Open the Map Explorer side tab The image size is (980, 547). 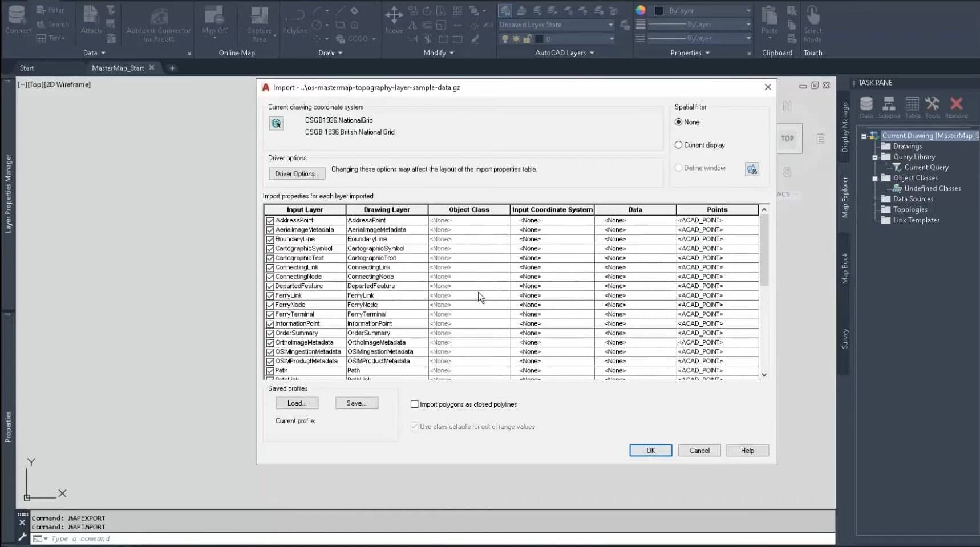coord(845,197)
